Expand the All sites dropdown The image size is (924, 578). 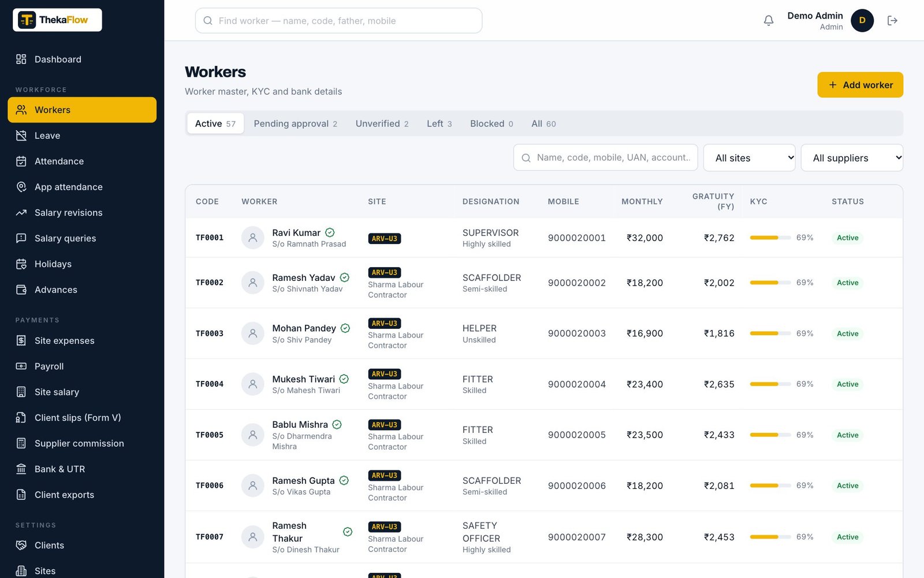coord(749,158)
